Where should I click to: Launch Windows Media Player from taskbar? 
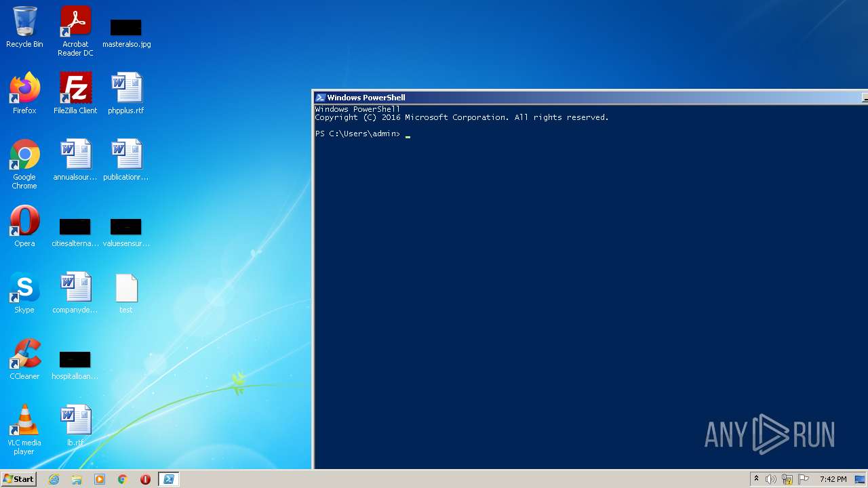(x=100, y=479)
